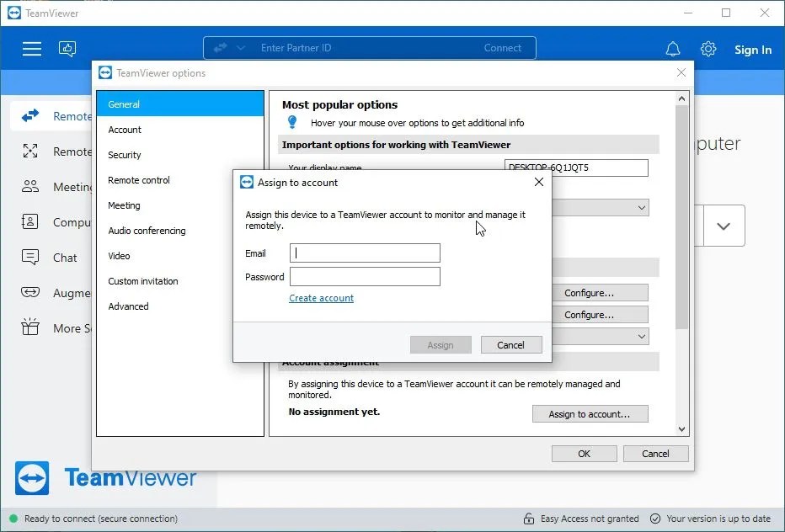The image size is (785, 532).
Task: Open Computers & Contacts from the sidebar
Action: pyautogui.click(x=32, y=221)
